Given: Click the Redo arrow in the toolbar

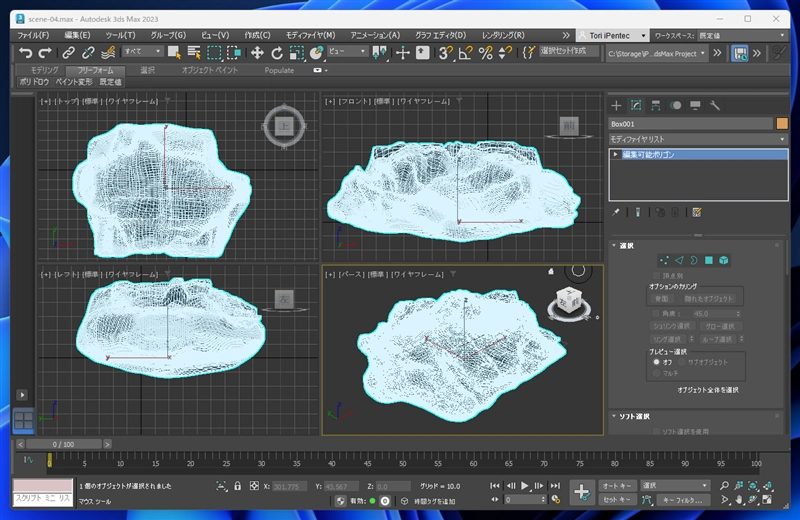Looking at the screenshot, I should point(45,53).
